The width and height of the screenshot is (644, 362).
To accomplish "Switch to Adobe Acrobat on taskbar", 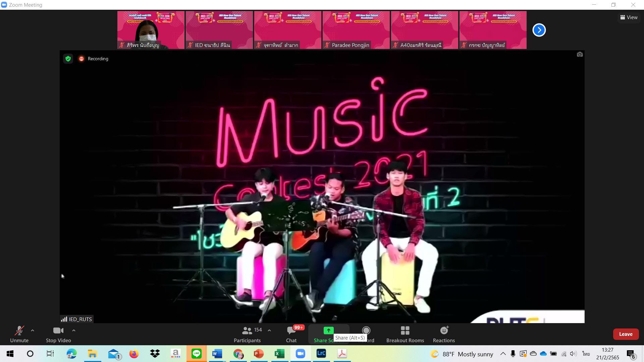I will click(x=342, y=354).
